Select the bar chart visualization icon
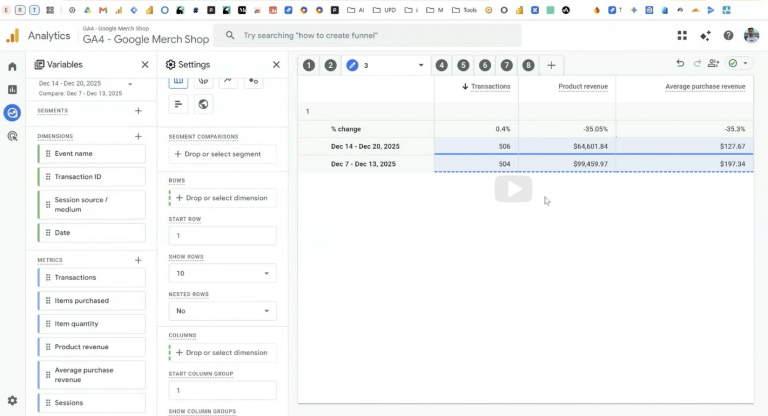 point(178,104)
